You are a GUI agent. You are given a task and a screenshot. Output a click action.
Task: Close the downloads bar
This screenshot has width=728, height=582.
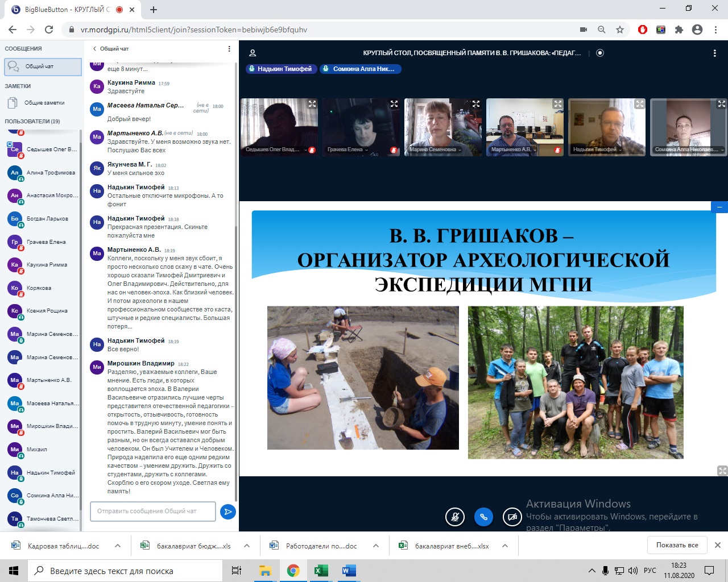point(718,545)
